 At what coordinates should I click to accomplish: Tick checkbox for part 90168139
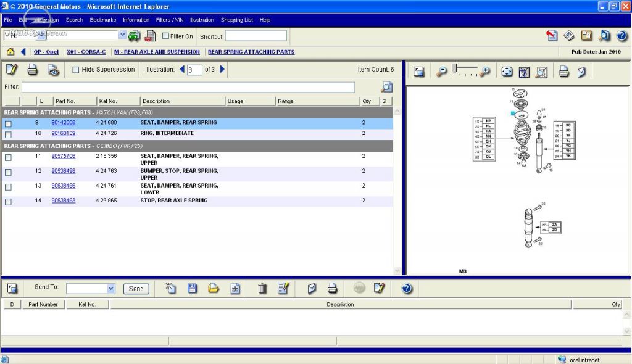point(8,134)
